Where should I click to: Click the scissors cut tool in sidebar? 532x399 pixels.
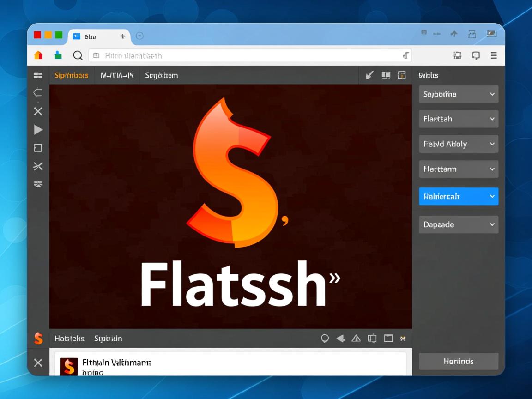coord(38,166)
